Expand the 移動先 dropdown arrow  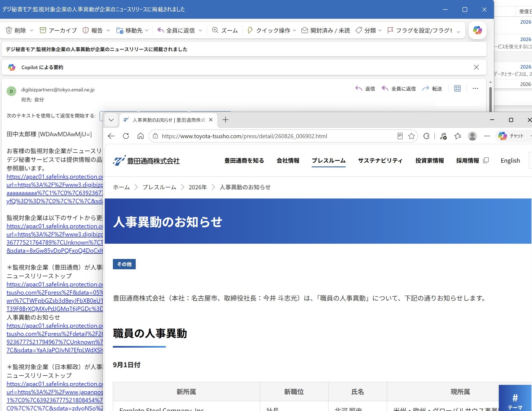pyautogui.click(x=147, y=30)
